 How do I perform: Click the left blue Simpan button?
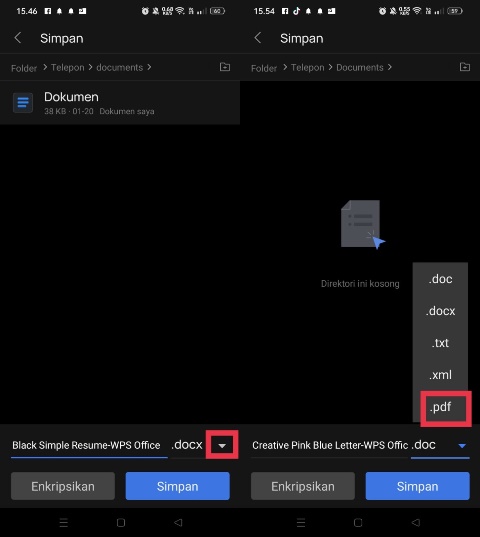(177, 486)
